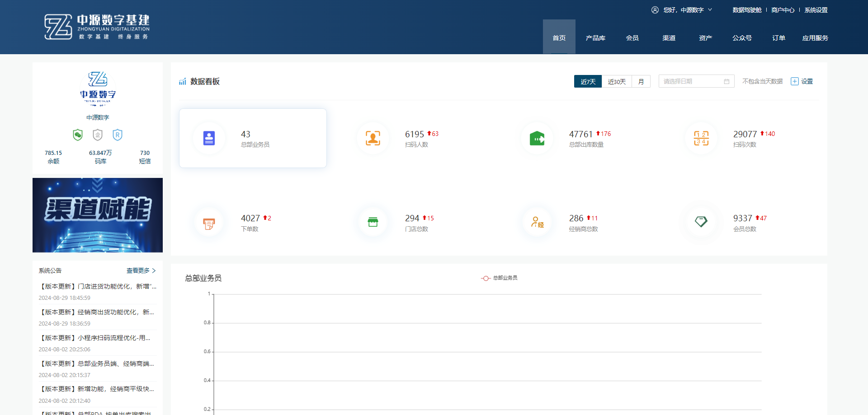Screen dimensions: 868x415
Task: Select the 近7天 range button
Action: point(588,81)
